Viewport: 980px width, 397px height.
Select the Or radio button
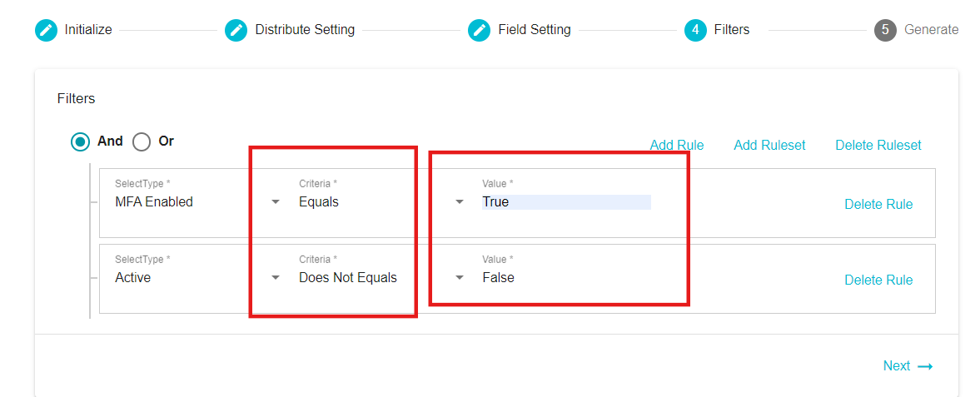coord(142,142)
